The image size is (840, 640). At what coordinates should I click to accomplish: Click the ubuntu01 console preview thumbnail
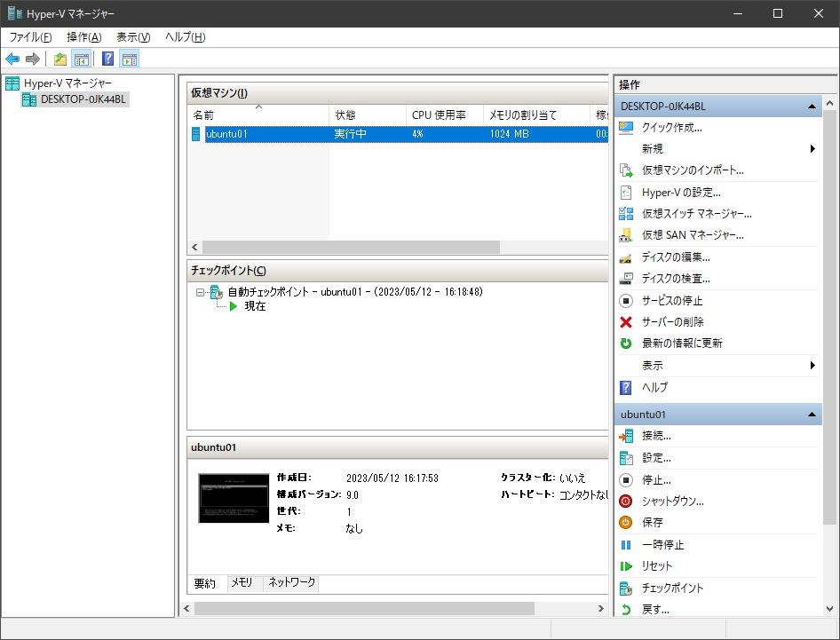[234, 498]
